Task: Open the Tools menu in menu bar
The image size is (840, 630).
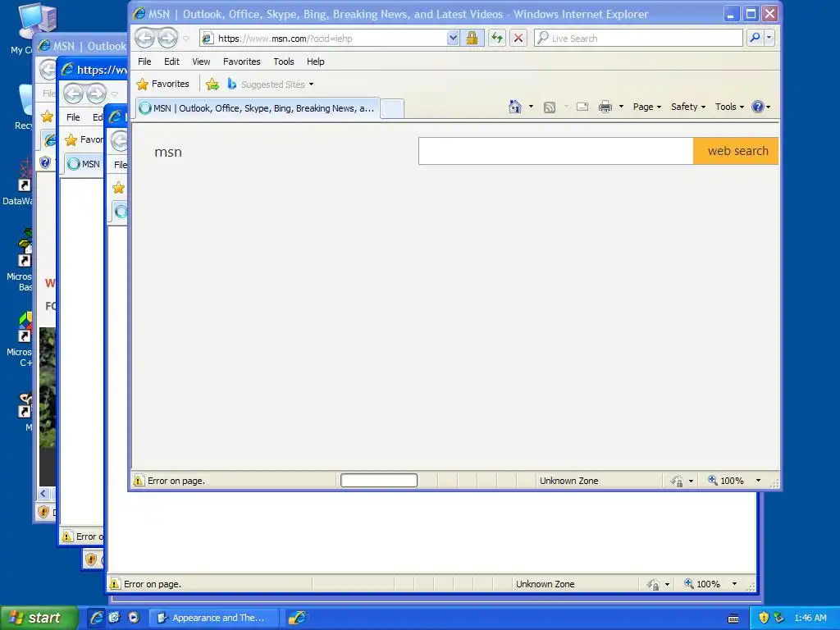Action: [283, 62]
